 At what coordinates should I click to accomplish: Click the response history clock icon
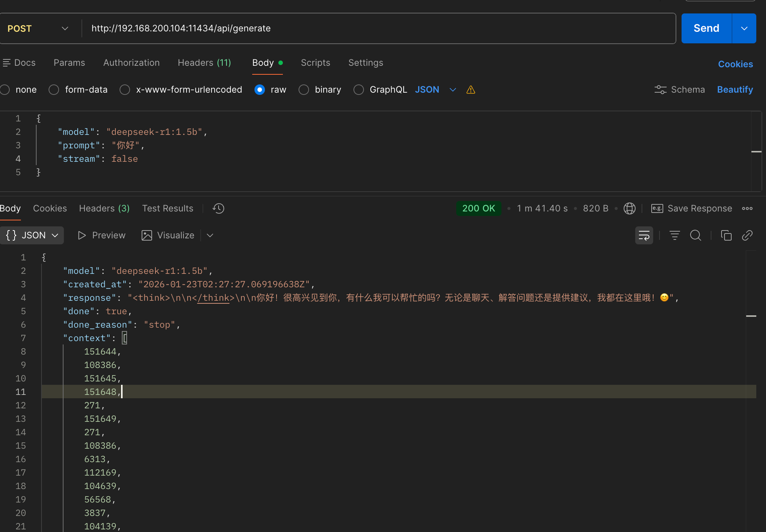(218, 208)
